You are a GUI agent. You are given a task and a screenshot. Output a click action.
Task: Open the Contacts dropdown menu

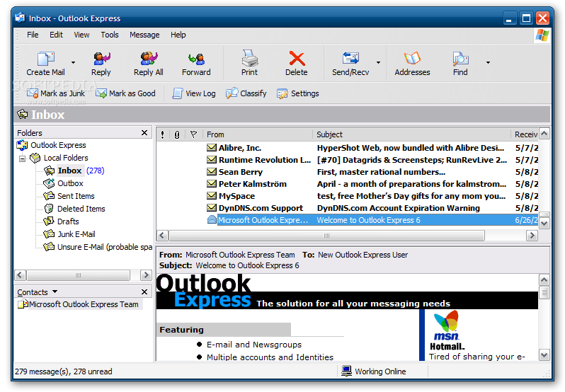[55, 292]
